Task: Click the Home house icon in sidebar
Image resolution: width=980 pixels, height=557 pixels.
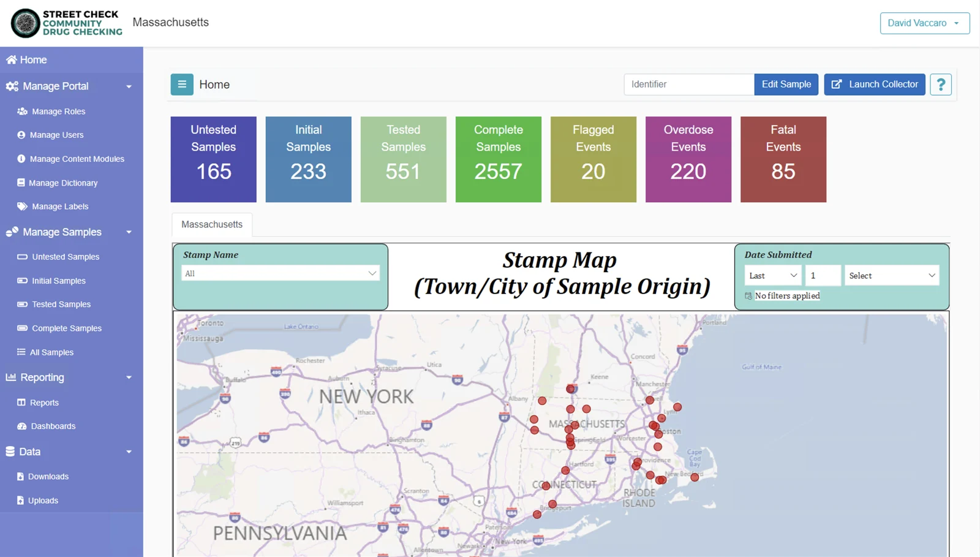Action: coord(12,60)
